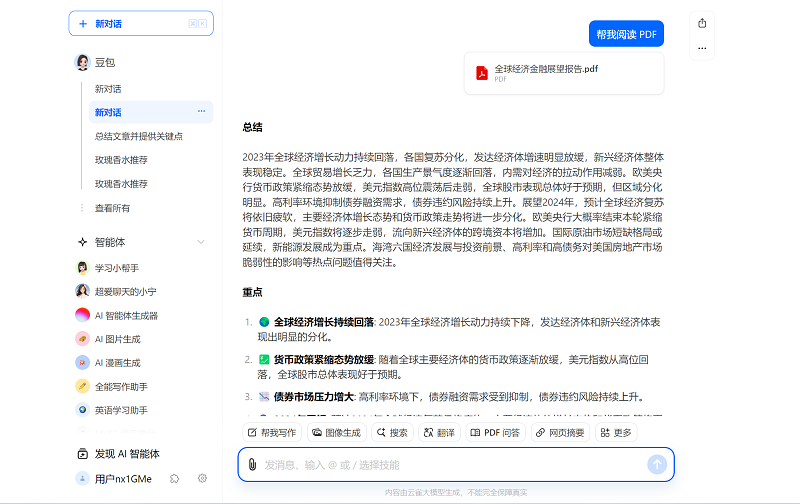The height and width of the screenshot is (504, 800).
Task: Select the 搜索 skill
Action: [x=392, y=433]
